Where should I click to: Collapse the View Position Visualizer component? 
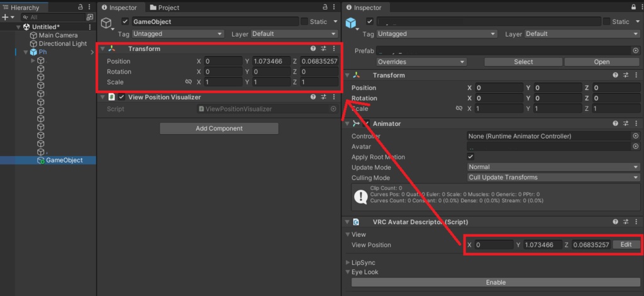click(103, 97)
